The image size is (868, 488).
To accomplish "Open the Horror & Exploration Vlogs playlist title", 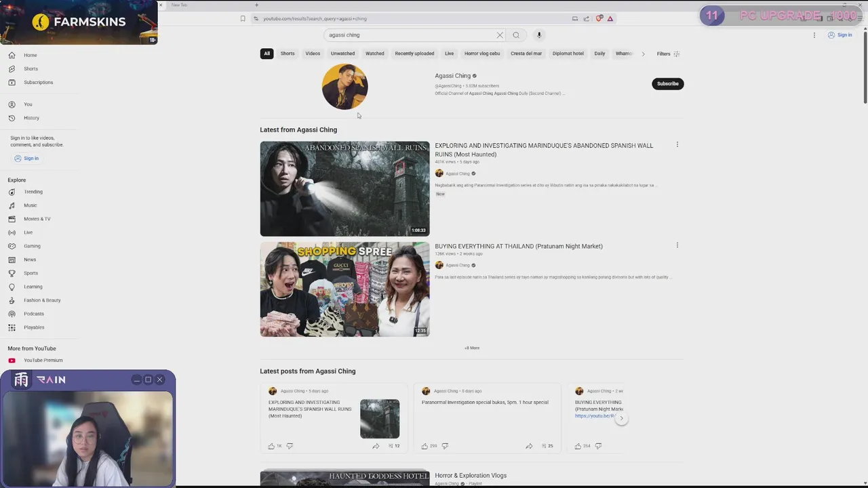I will click(471, 476).
